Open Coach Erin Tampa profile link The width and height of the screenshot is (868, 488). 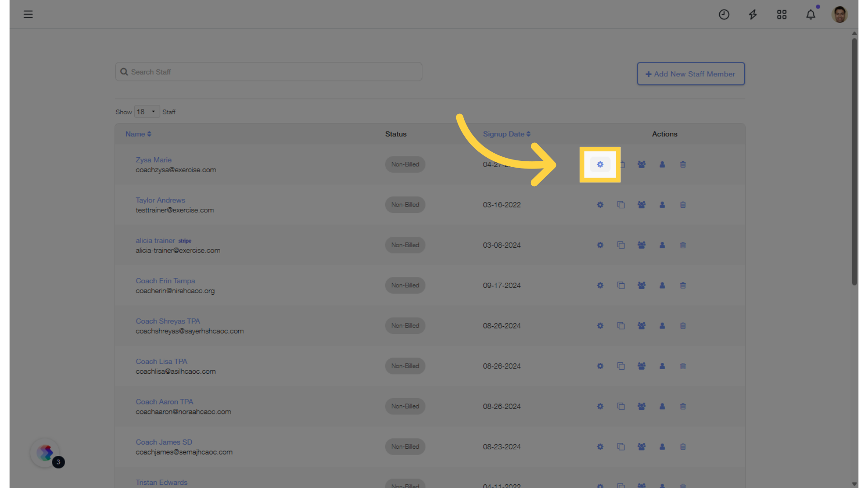[x=165, y=281]
